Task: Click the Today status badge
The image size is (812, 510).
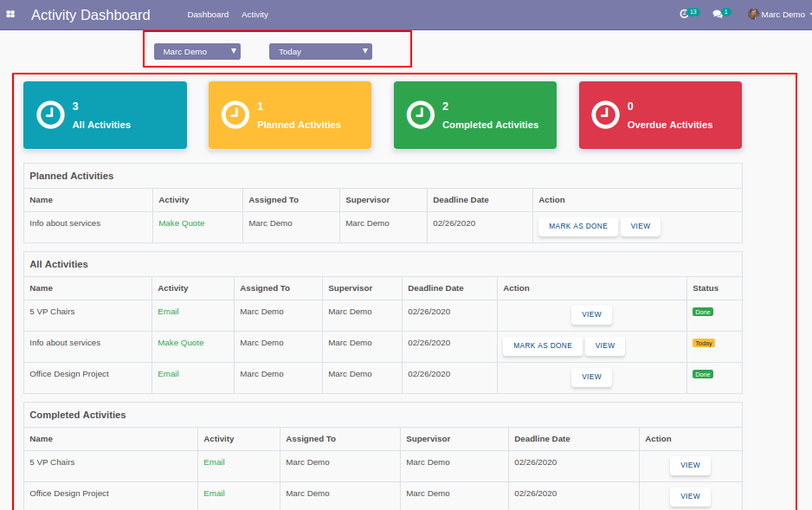Action: (x=704, y=343)
